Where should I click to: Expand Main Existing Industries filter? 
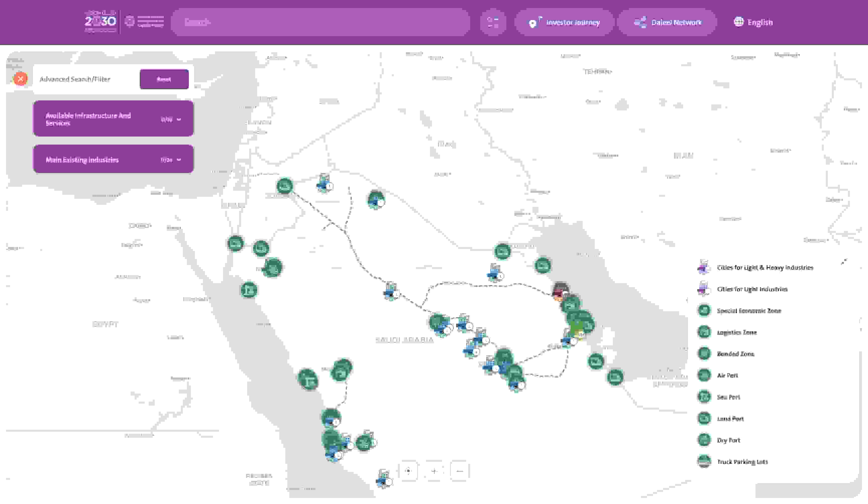point(113,159)
